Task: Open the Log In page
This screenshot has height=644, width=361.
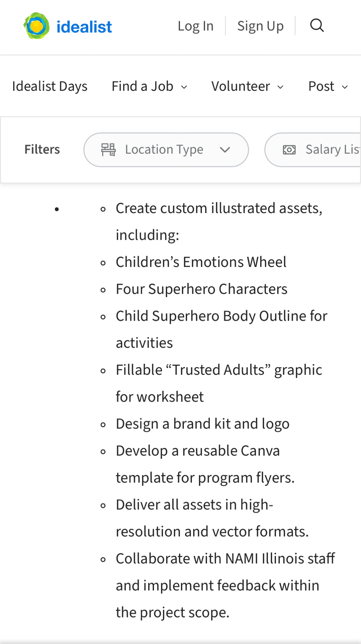Action: (195, 26)
